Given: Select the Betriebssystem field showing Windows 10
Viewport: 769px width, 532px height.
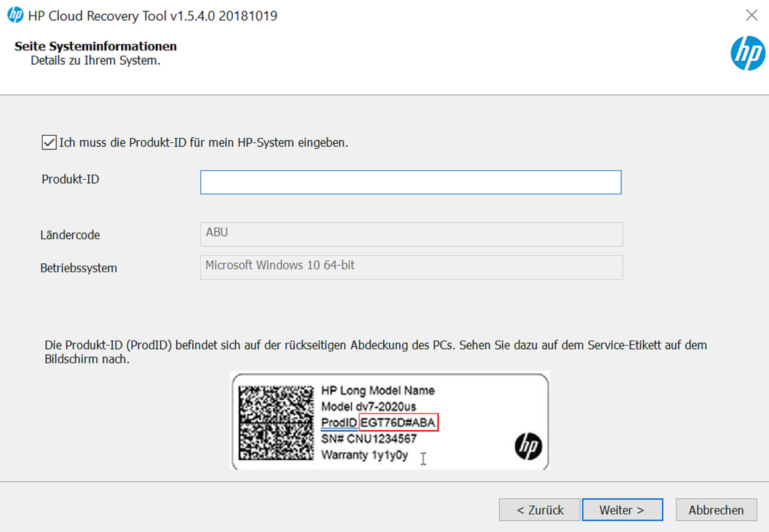Looking at the screenshot, I should click(412, 267).
